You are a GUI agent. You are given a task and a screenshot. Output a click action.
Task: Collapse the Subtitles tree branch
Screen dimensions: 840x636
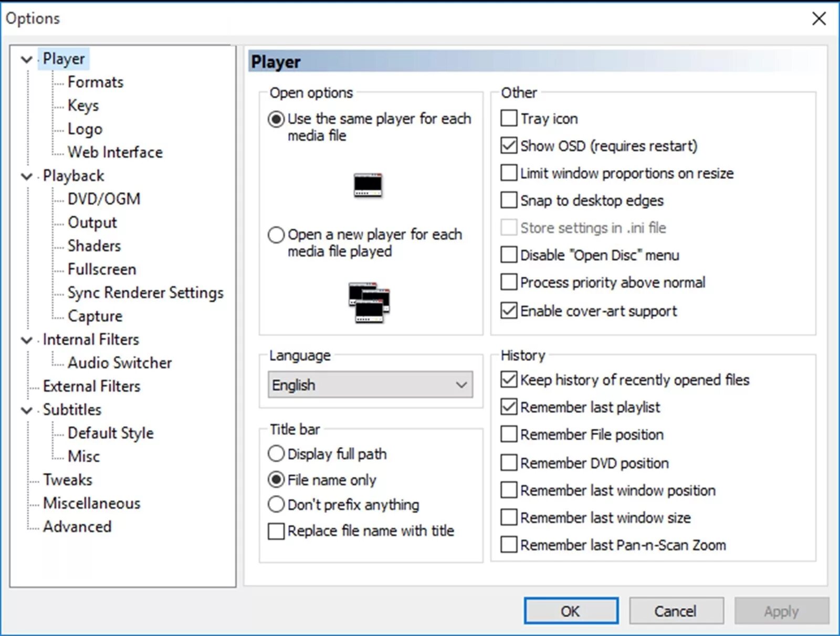(26, 410)
